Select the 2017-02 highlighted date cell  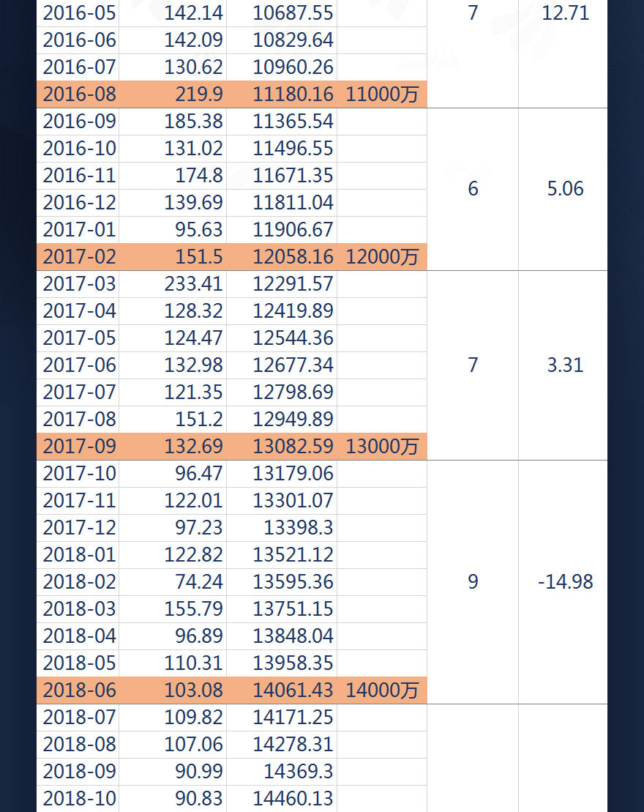[79, 257]
